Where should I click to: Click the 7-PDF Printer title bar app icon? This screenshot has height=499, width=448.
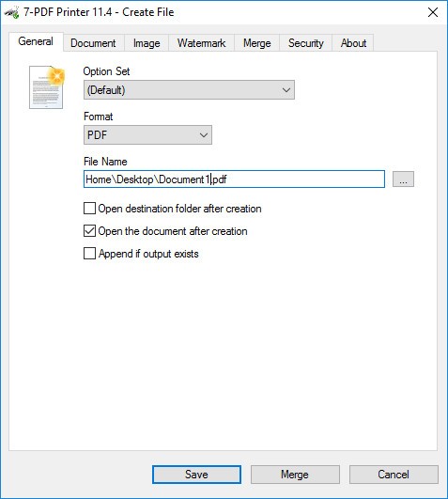(x=12, y=13)
